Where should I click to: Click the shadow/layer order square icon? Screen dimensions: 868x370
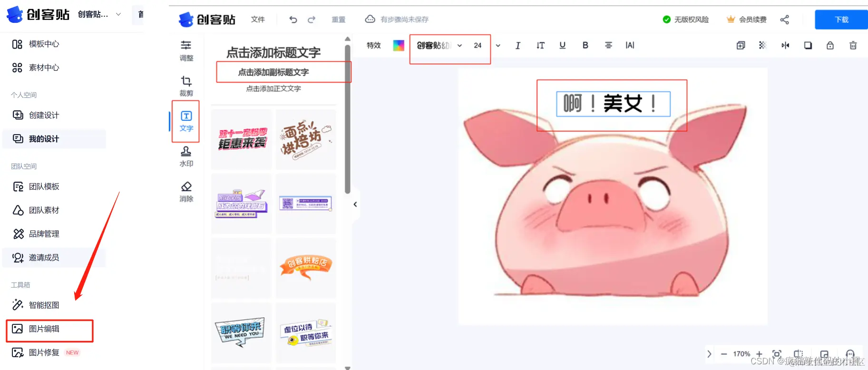pyautogui.click(x=808, y=45)
